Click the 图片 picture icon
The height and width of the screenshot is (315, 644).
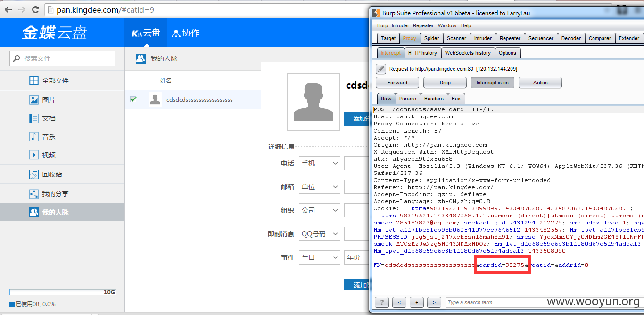pyautogui.click(x=34, y=100)
